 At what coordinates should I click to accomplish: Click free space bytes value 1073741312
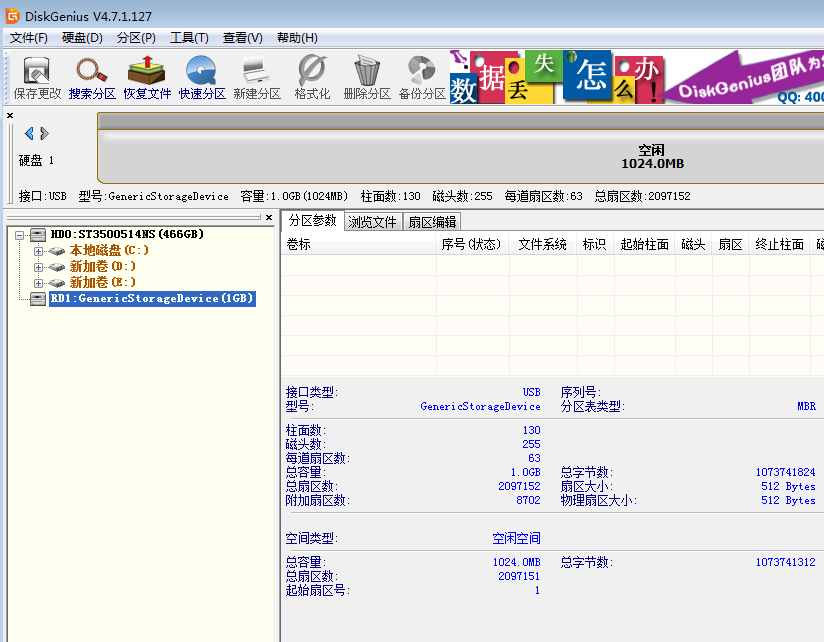(786, 562)
